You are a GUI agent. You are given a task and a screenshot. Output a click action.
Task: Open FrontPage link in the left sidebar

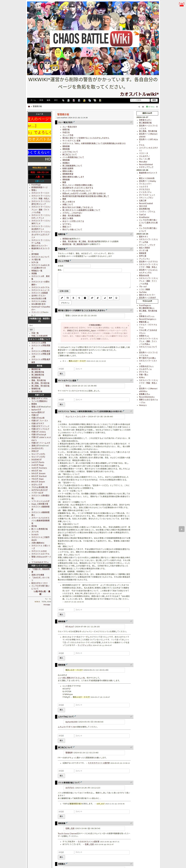(36, 185)
